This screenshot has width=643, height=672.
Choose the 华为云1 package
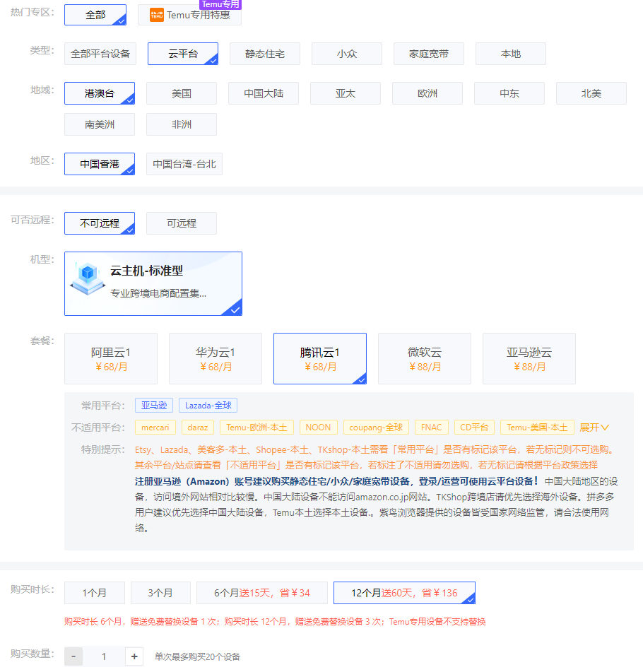[x=216, y=359]
